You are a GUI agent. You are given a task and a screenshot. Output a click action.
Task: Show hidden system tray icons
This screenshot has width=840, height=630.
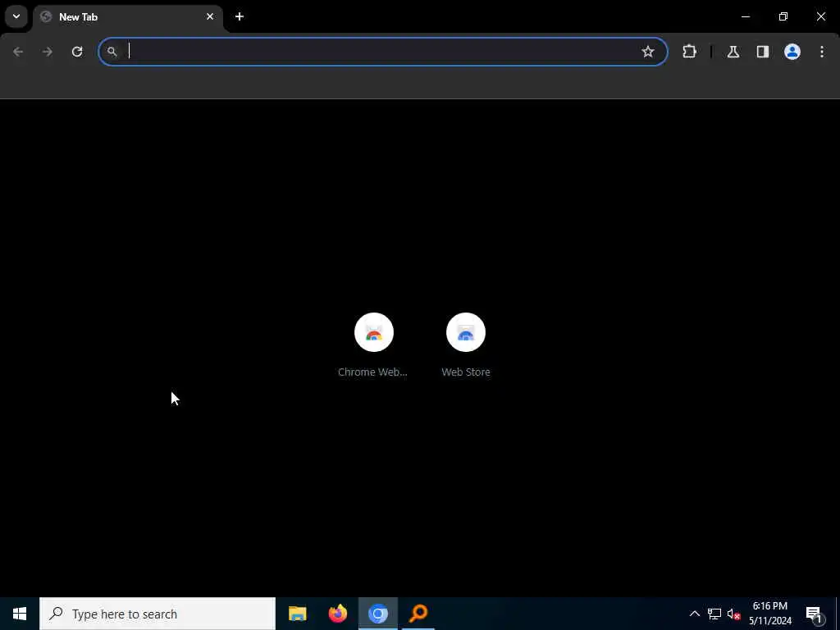(694, 614)
